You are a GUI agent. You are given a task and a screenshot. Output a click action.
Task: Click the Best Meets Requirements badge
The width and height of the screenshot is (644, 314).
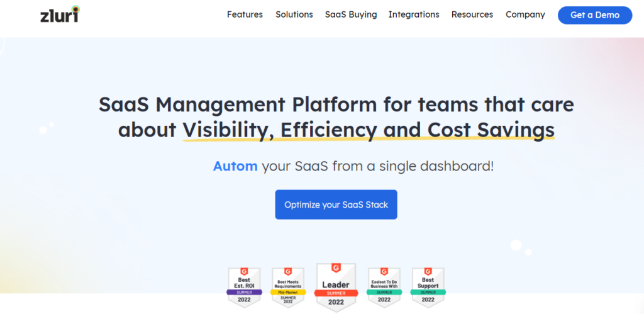[x=287, y=288]
